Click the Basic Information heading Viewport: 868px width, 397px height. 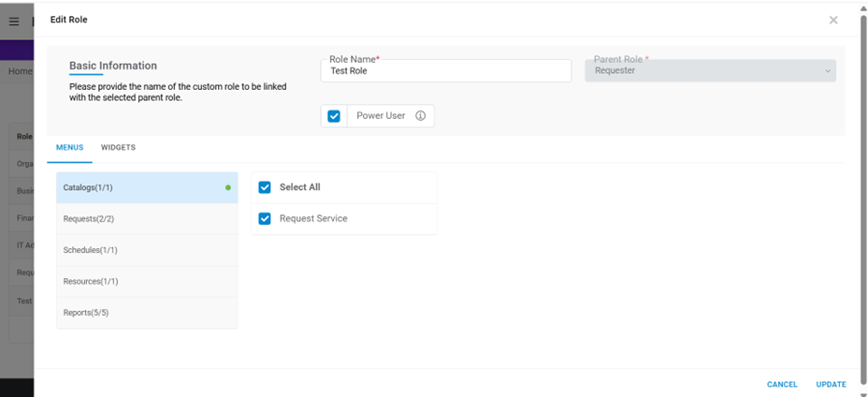click(x=113, y=66)
